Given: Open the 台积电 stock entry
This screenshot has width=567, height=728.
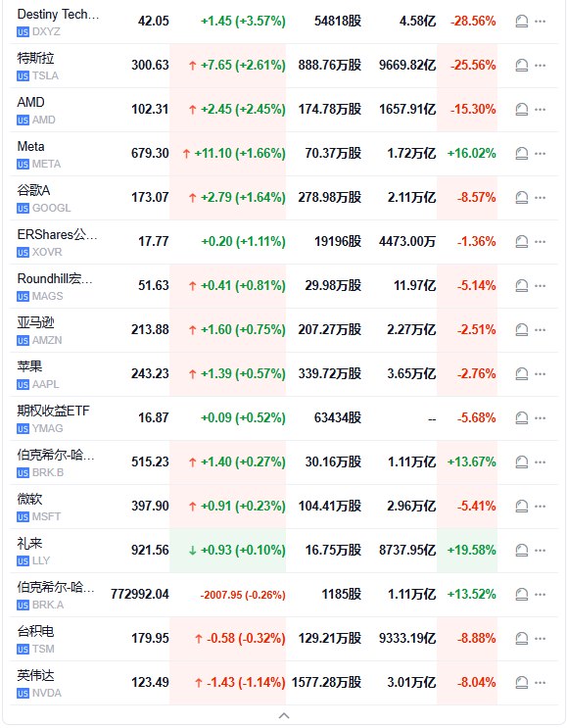Looking at the screenshot, I should (x=35, y=631).
